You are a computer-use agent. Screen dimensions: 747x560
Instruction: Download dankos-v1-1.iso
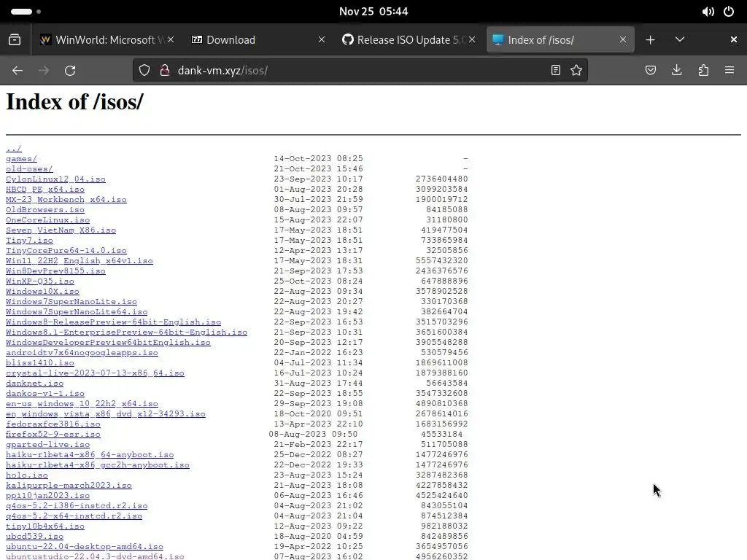[45, 394]
